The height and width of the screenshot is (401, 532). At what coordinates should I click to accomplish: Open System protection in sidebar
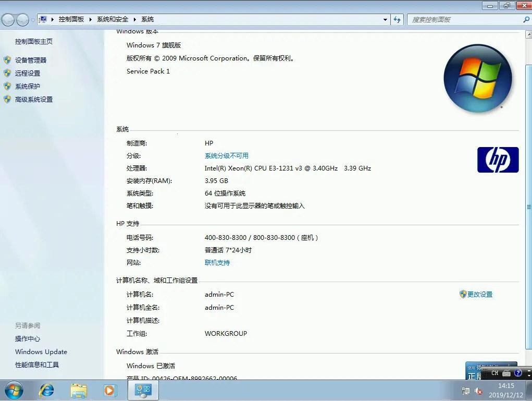(28, 86)
